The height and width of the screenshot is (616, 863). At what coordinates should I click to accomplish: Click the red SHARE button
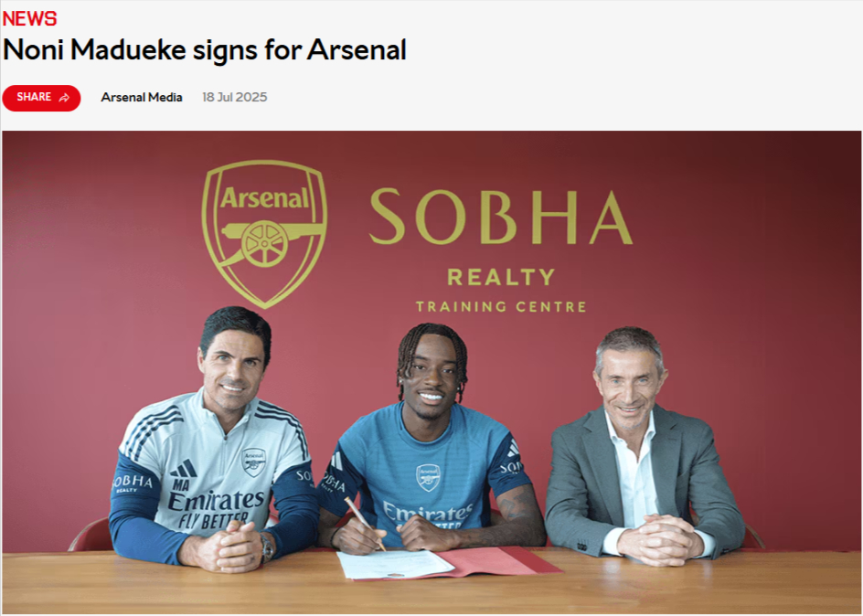pos(41,98)
